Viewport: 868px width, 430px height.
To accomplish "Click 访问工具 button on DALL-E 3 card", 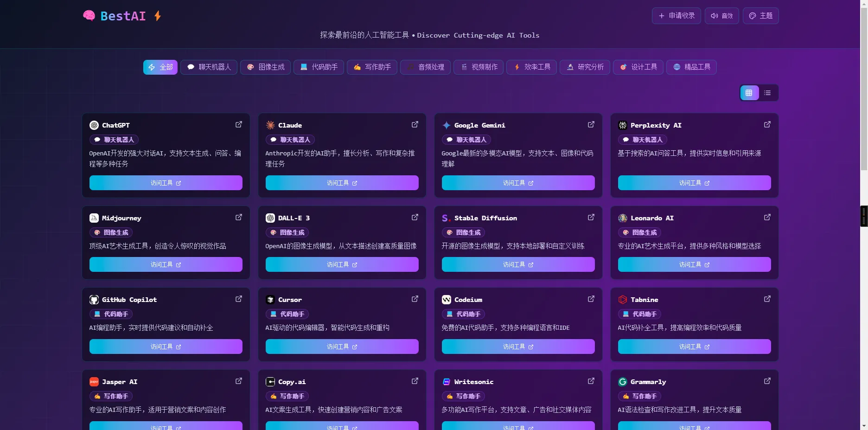I will [342, 264].
